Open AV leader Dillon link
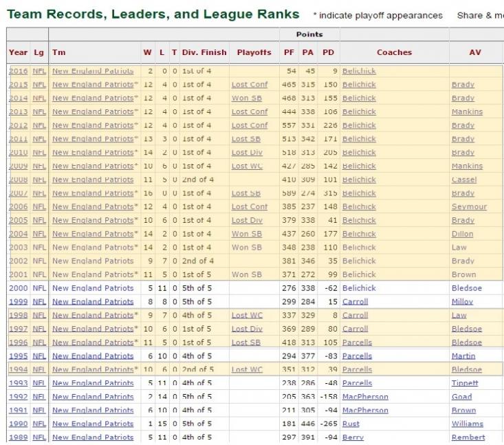Viewport: 504px width, 445px height. 463,234
